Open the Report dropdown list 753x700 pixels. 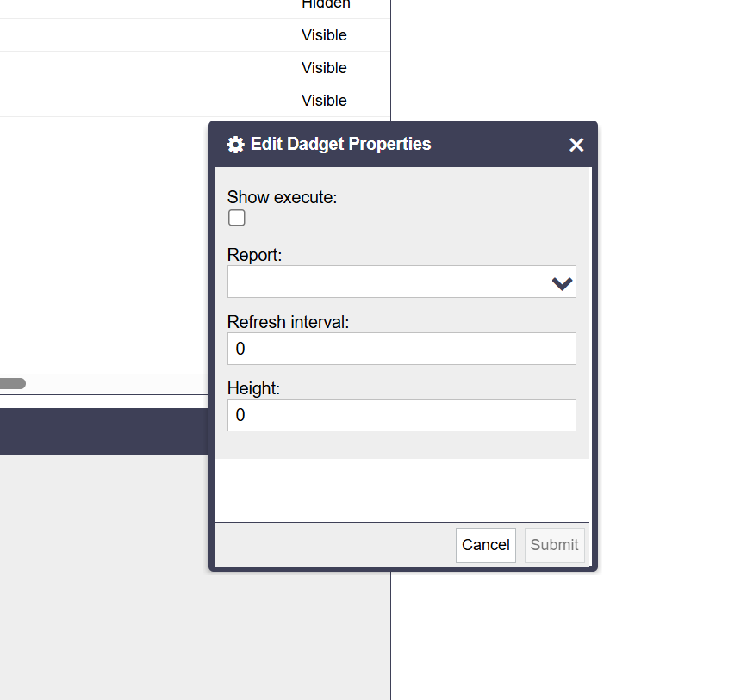pos(388,282)
